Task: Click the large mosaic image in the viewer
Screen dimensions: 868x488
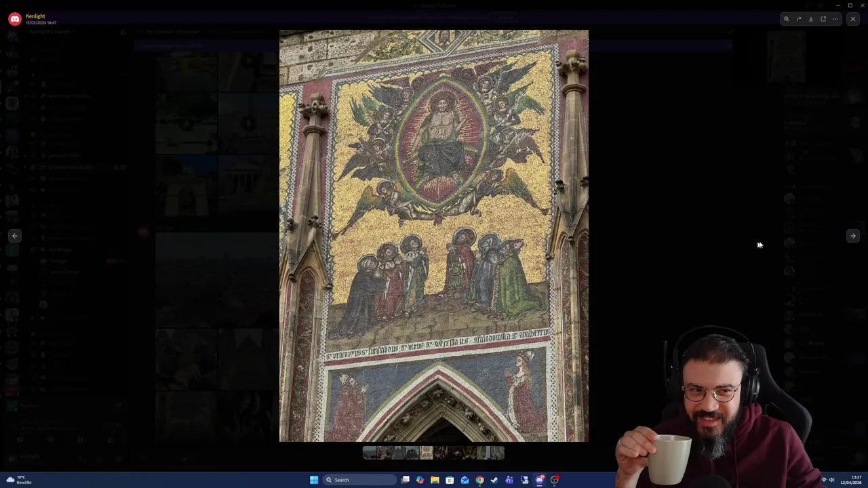Action: click(x=434, y=236)
